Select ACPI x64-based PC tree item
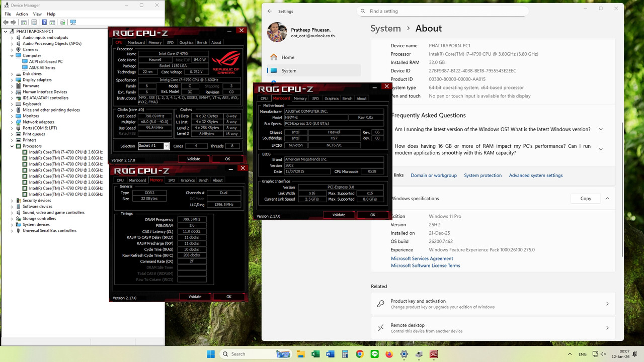This screenshot has height=362, width=644. pos(46,62)
